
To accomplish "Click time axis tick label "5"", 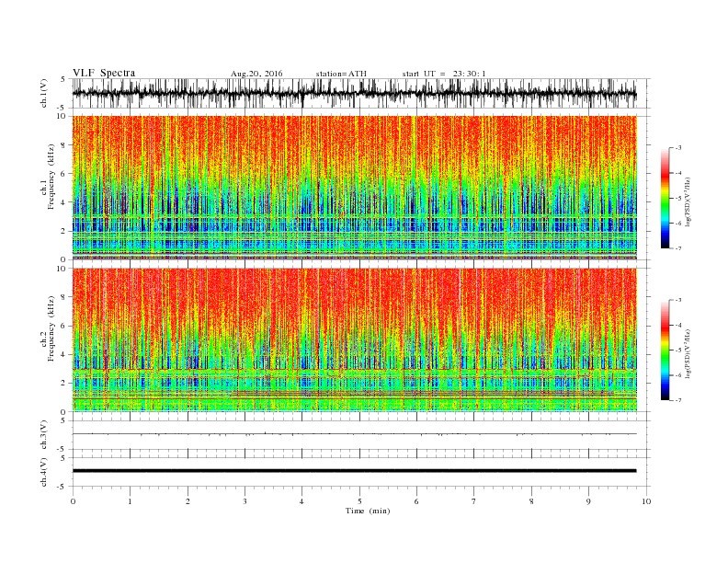I will (x=359, y=501).
